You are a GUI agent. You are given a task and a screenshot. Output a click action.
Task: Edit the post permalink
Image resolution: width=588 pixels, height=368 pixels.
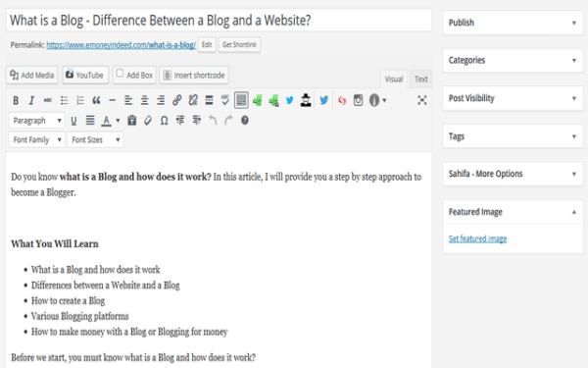pyautogui.click(x=207, y=45)
